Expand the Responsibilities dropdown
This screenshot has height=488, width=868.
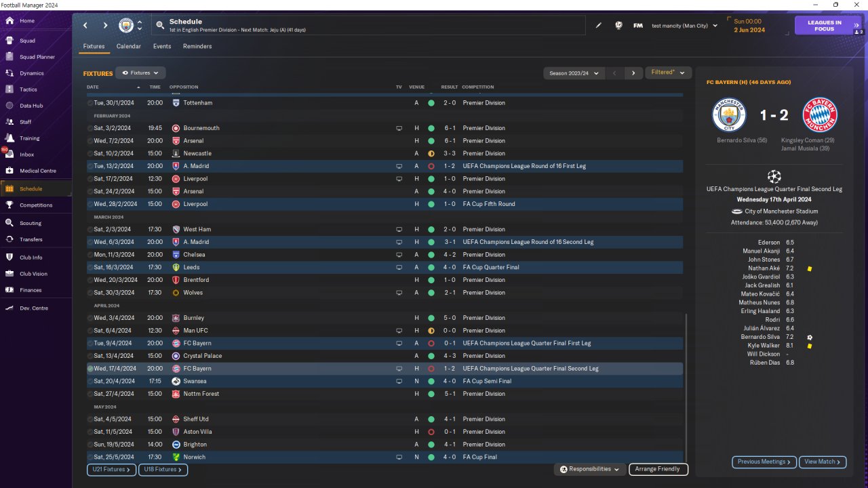pyautogui.click(x=590, y=469)
